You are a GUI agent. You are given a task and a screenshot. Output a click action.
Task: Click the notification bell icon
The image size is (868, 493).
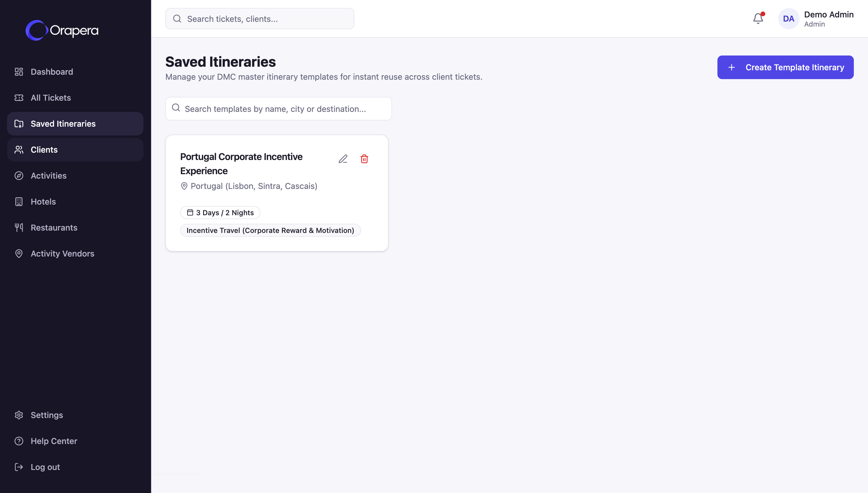758,18
